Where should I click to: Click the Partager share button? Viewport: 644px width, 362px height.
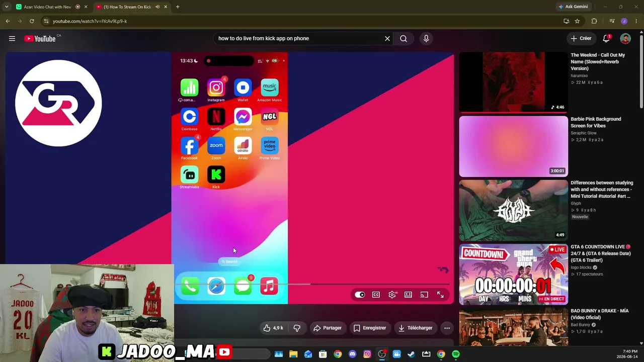pos(328,328)
